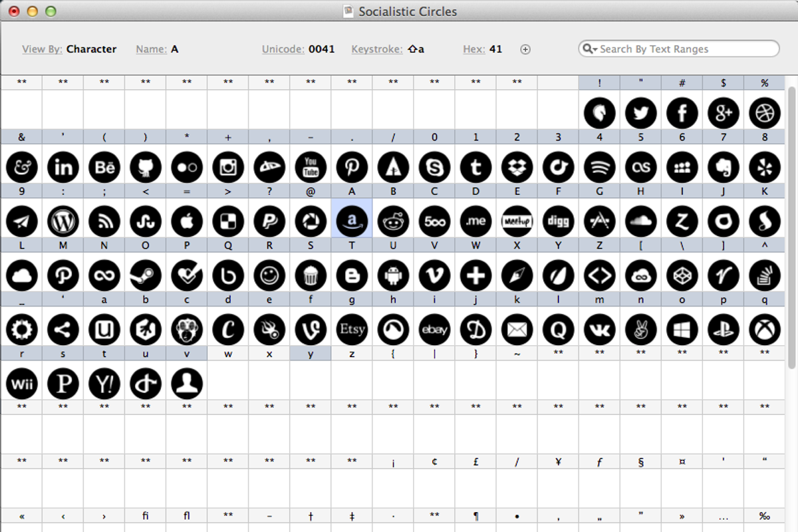Select the Dropbox glyph

(517, 168)
